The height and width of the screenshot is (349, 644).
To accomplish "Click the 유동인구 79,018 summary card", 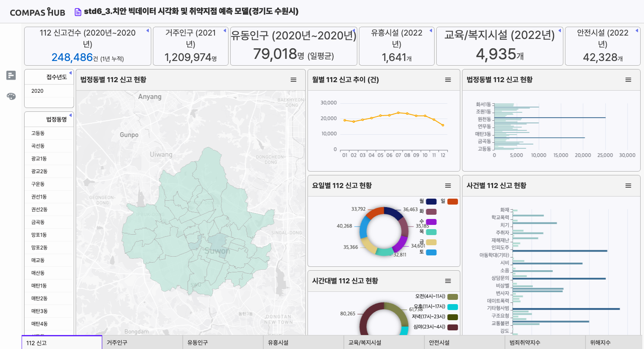I will [294, 46].
